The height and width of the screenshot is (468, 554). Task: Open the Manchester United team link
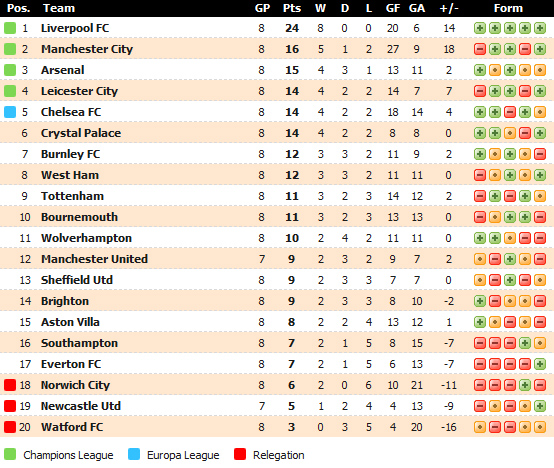click(x=94, y=259)
